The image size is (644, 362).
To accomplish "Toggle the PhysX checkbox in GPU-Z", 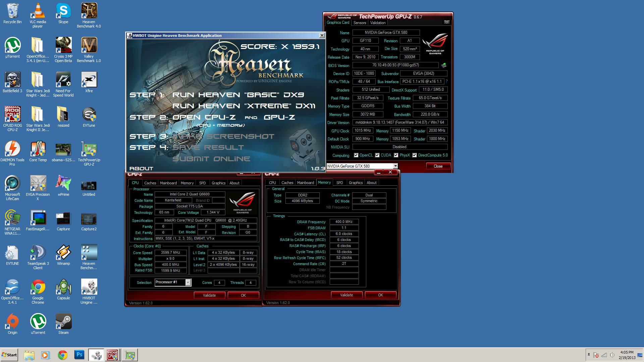I will pos(396,155).
